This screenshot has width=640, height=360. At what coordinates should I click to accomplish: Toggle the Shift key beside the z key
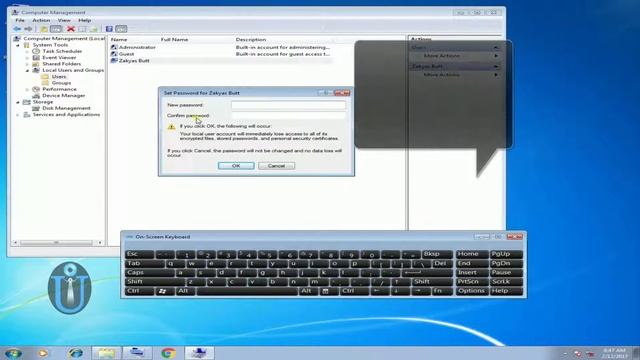(x=155, y=282)
